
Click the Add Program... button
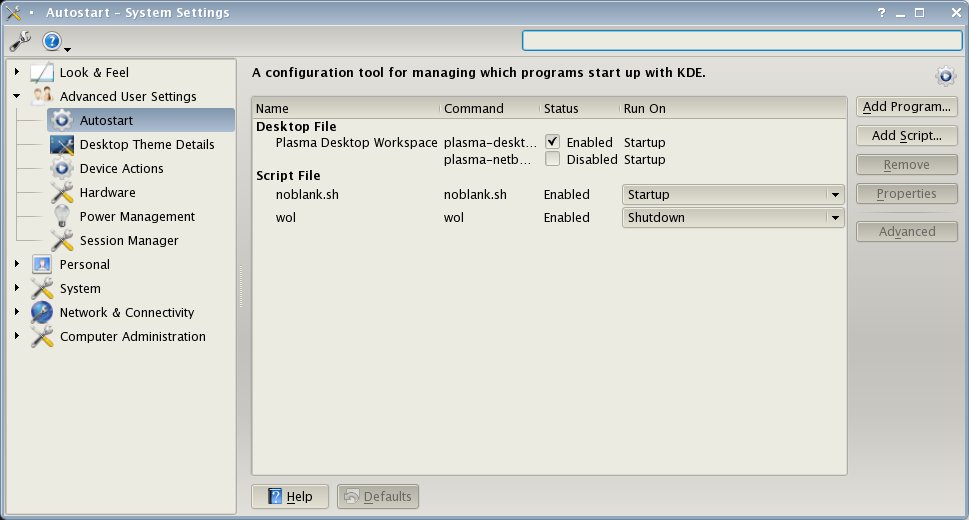click(907, 107)
